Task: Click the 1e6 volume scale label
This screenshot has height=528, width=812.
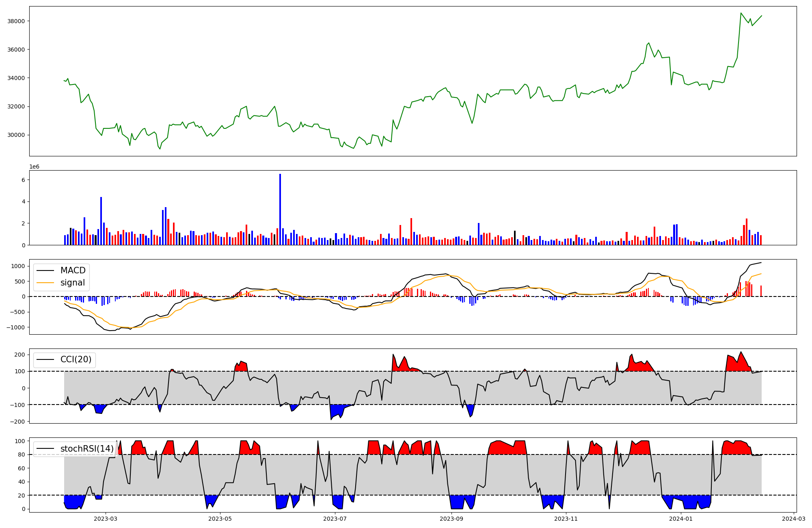Action: tap(34, 167)
